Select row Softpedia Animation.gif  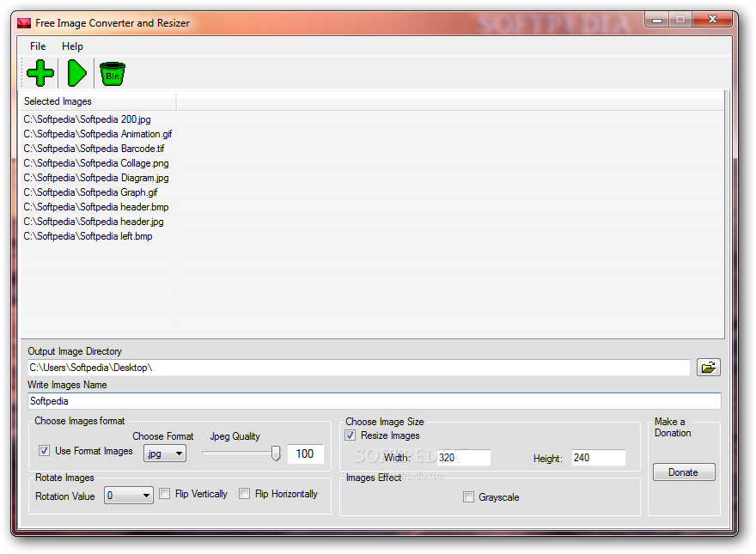(x=98, y=133)
